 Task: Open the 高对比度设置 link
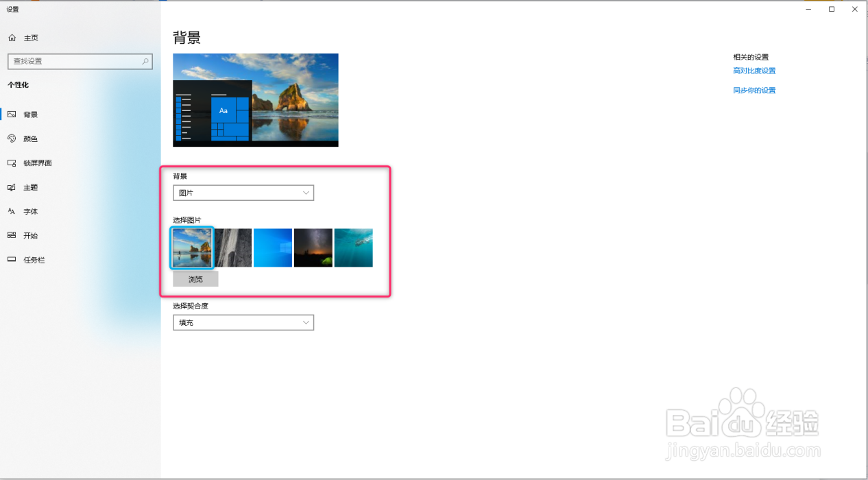click(x=754, y=71)
